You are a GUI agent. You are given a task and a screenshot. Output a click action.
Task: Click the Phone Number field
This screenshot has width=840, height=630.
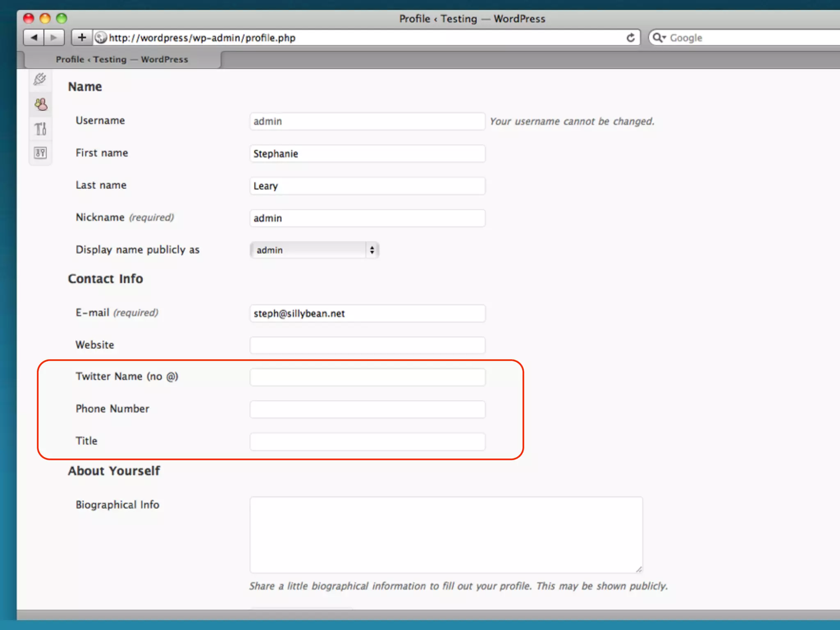click(367, 409)
